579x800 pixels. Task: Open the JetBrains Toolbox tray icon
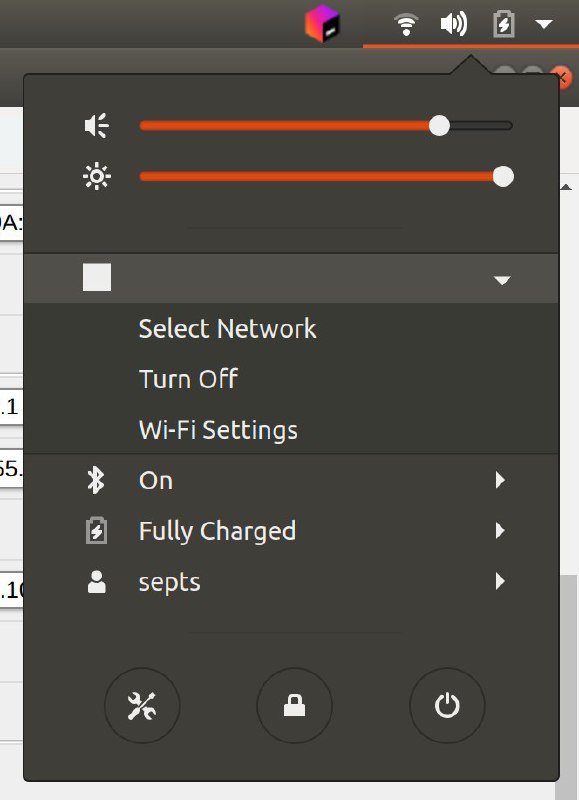(322, 23)
